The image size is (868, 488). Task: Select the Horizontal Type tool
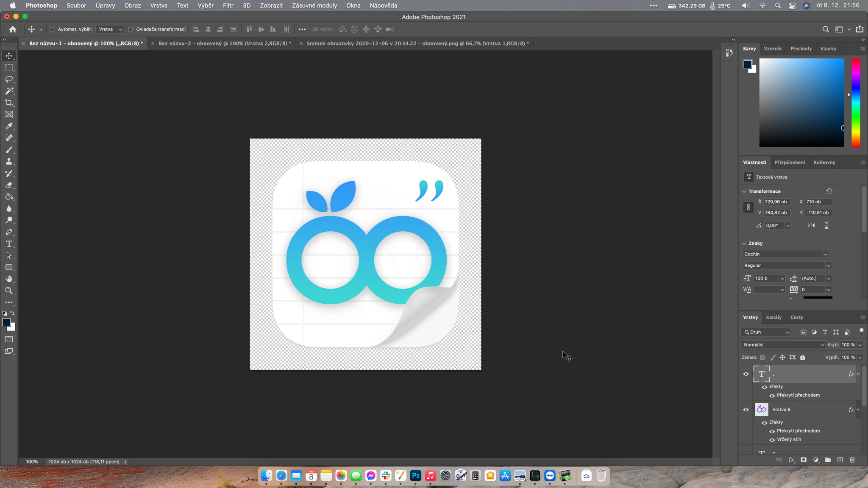[9, 244]
